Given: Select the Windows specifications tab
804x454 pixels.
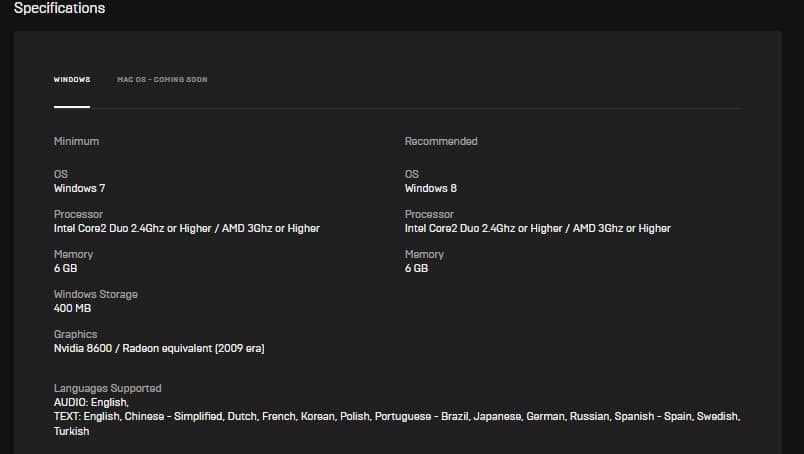Looking at the screenshot, I should coord(72,80).
